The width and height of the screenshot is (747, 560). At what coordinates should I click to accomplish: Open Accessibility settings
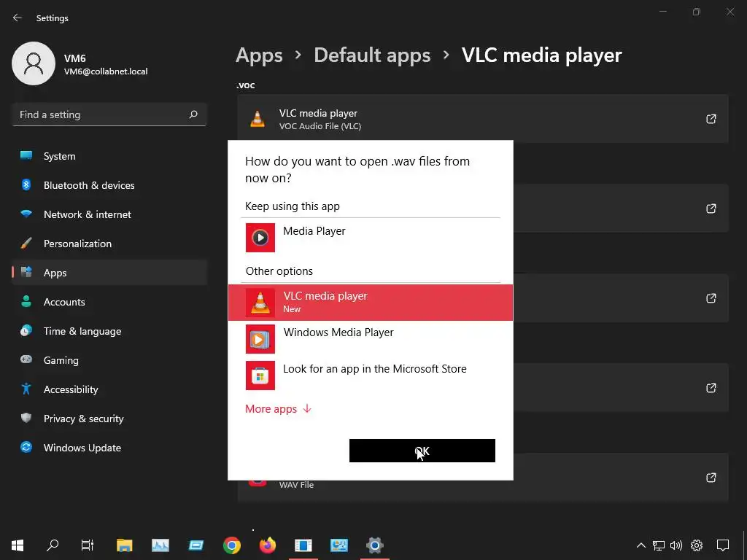point(109,389)
